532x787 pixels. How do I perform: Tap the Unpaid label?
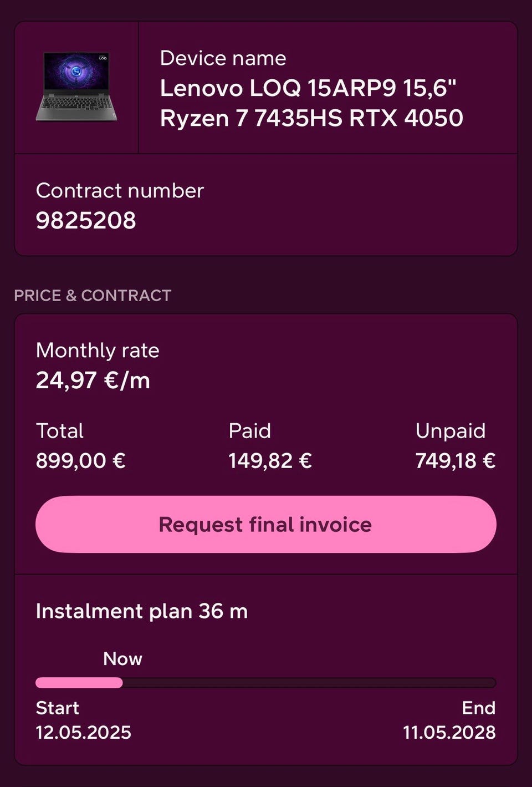(x=450, y=431)
